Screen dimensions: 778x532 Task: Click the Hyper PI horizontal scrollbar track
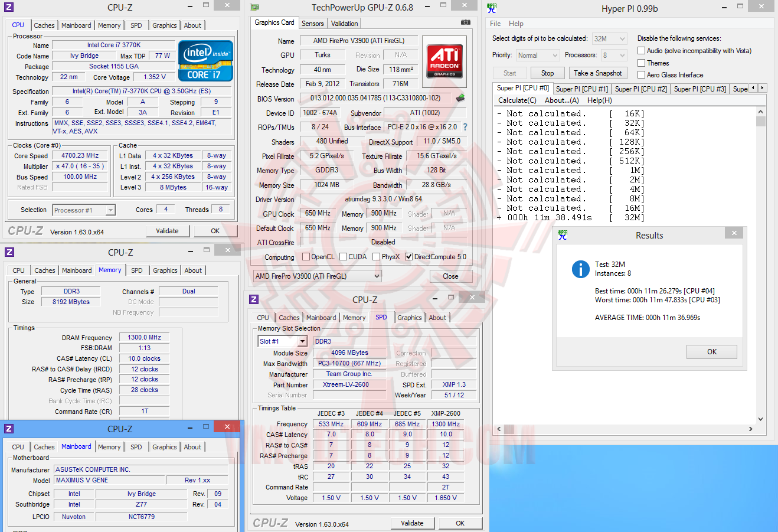pyautogui.click(x=625, y=429)
